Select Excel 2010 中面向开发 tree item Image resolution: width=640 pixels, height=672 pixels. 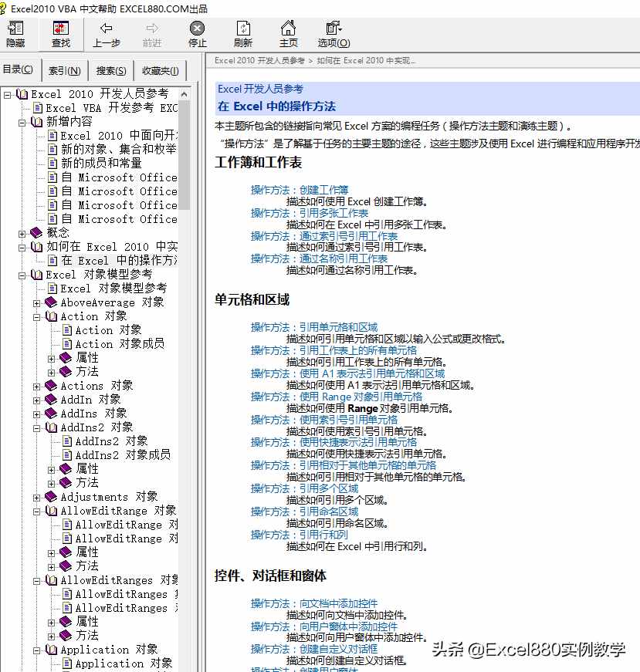[119, 136]
